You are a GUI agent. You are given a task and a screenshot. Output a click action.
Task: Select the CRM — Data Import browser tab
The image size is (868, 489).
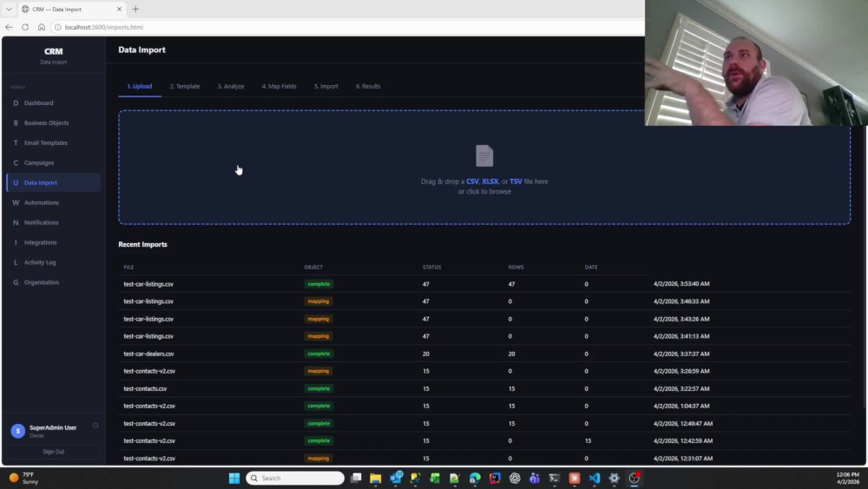71,9
